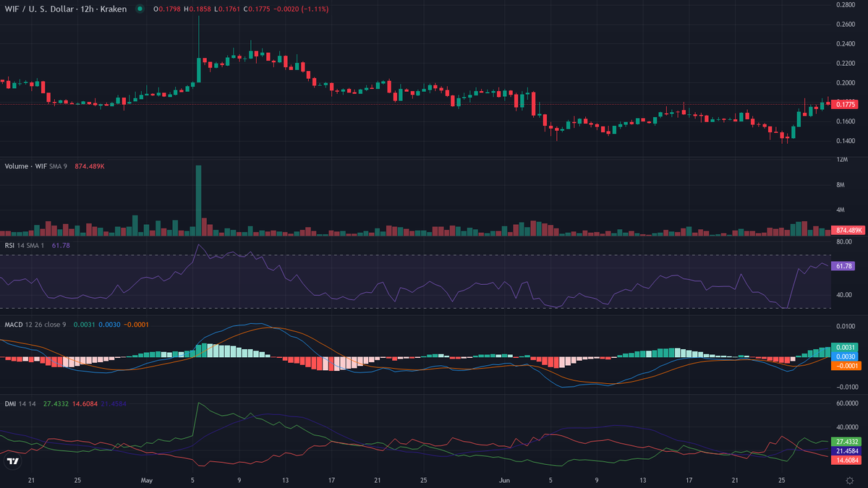Click the 0.2600 price scale tick
This screenshot has width=868, height=488.
coord(846,25)
